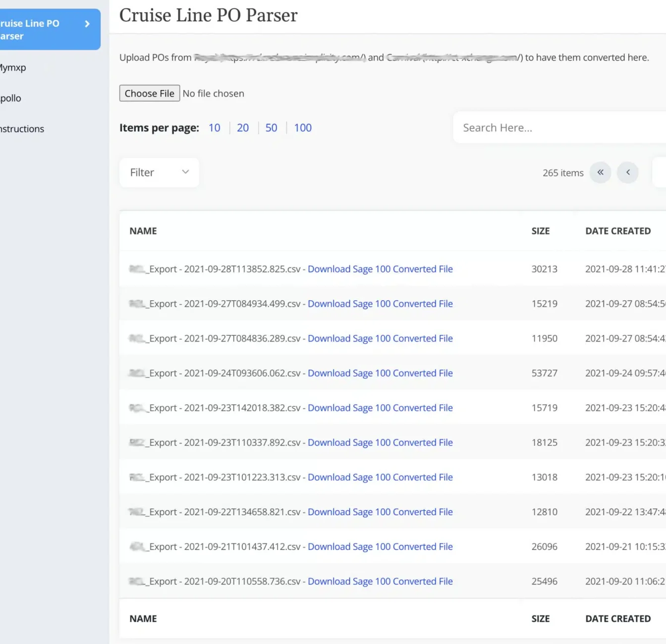Click the previous page chevron button
Image resolution: width=666 pixels, height=644 pixels.
point(628,172)
